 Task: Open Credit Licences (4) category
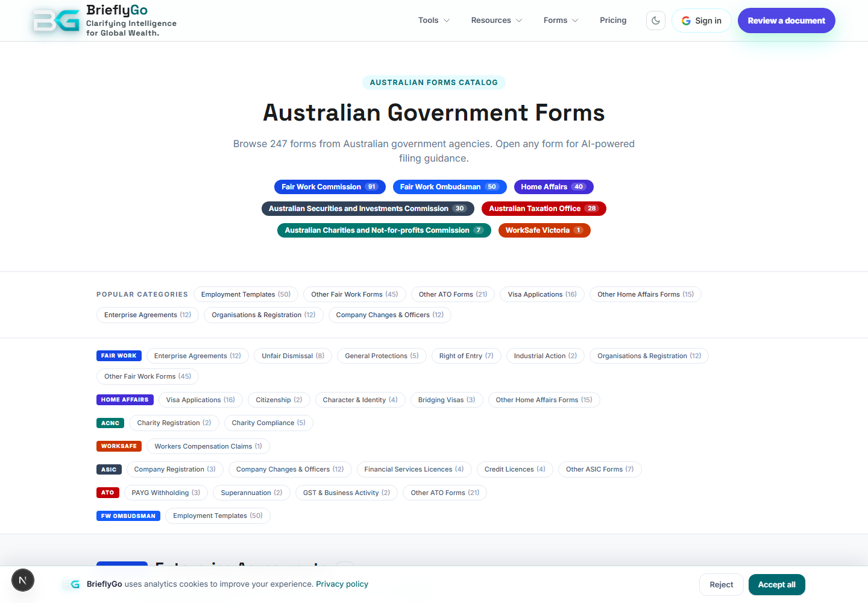pos(515,469)
